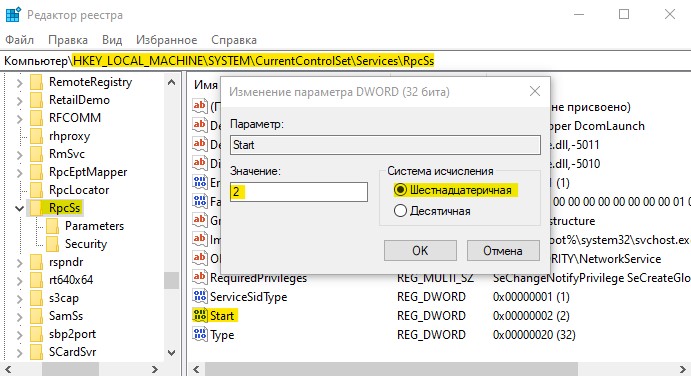The width and height of the screenshot is (691, 376).
Task: Select the RpcSs folder icon
Action: click(37, 208)
